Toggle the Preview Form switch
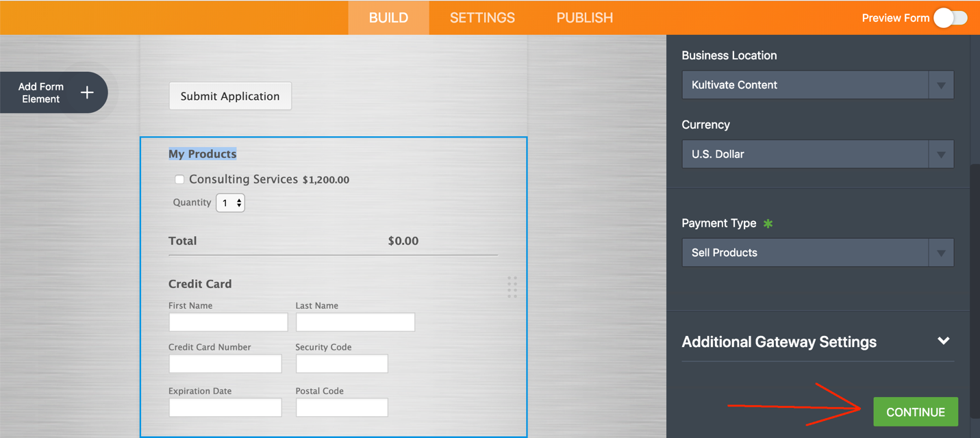 [x=950, y=18]
